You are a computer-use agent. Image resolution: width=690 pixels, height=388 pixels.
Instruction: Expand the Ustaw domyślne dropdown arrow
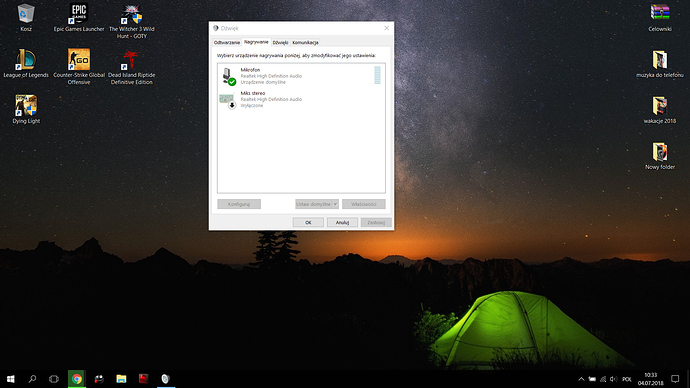[x=335, y=204]
